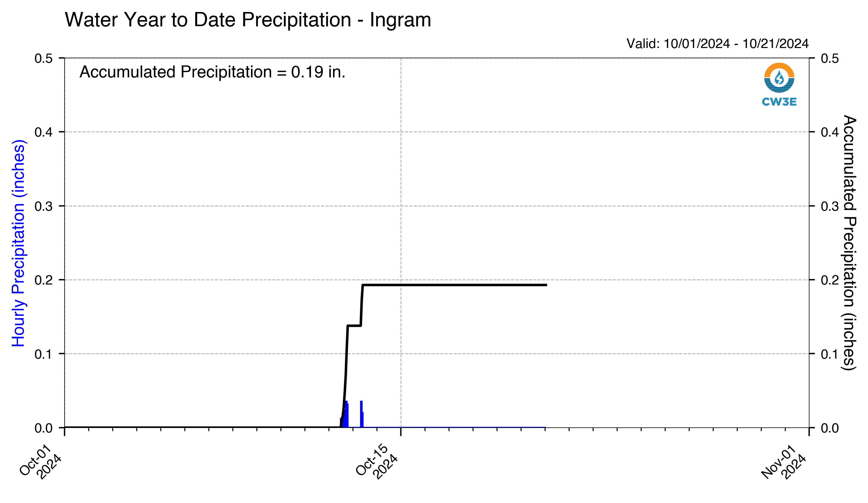868x503 pixels.
Task: Click the chart title mentioning Ingram
Action: [248, 20]
